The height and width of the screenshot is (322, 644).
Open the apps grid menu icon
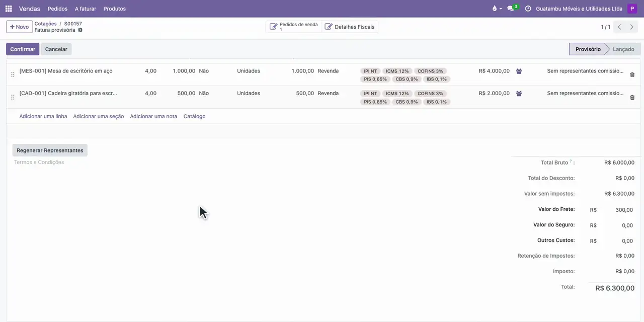point(9,9)
